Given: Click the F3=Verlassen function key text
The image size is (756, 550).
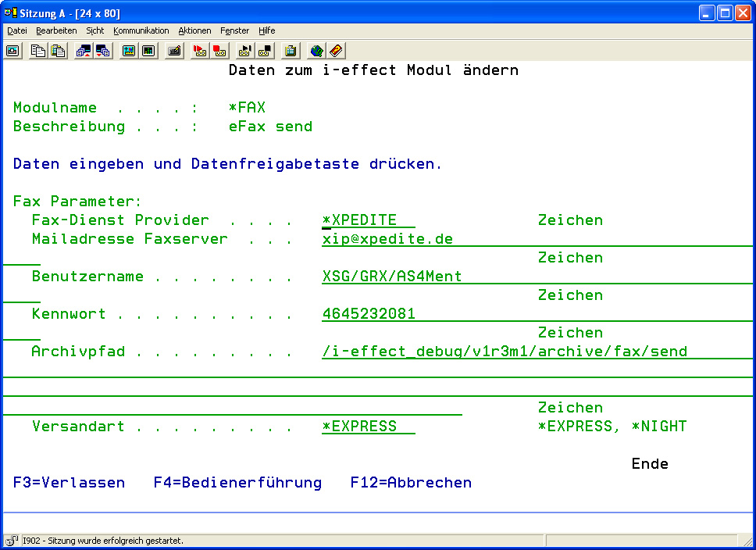Looking at the screenshot, I should [69, 483].
